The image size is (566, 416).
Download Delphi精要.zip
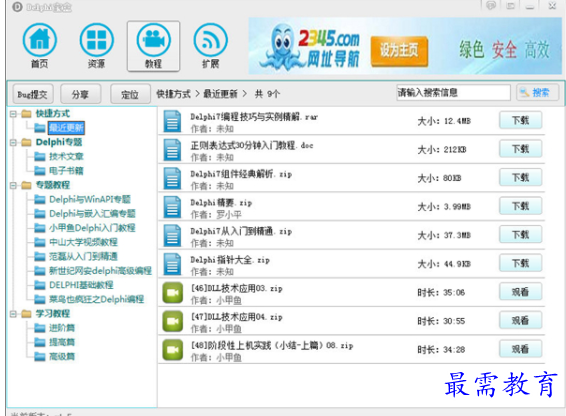521,206
